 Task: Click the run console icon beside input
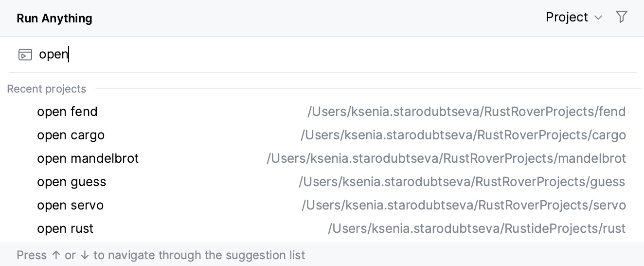(x=25, y=55)
